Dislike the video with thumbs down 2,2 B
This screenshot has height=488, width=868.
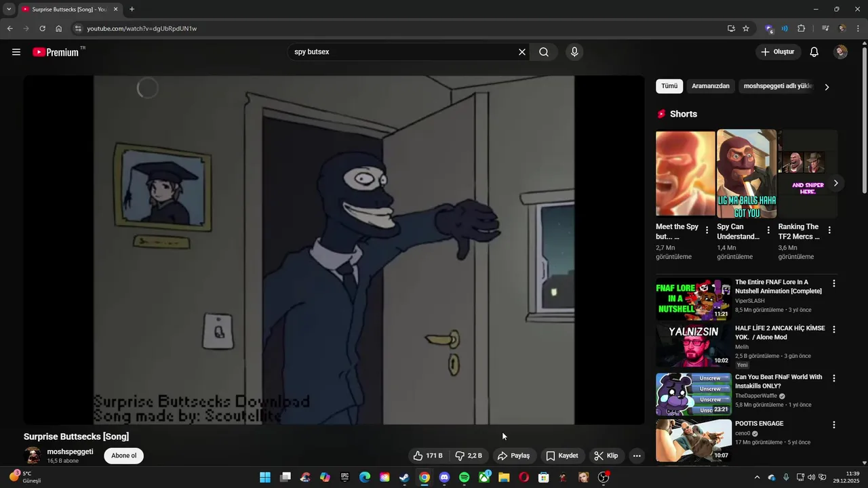pyautogui.click(x=469, y=455)
